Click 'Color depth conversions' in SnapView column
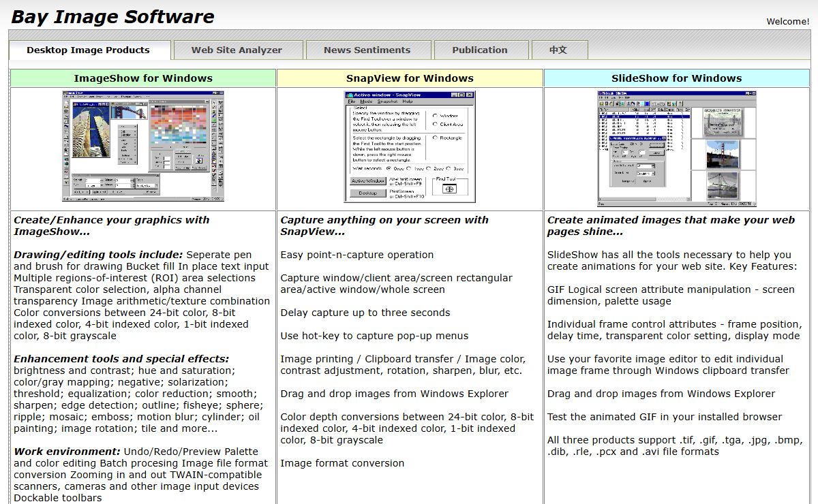This screenshot has width=818, height=504. coord(407,428)
